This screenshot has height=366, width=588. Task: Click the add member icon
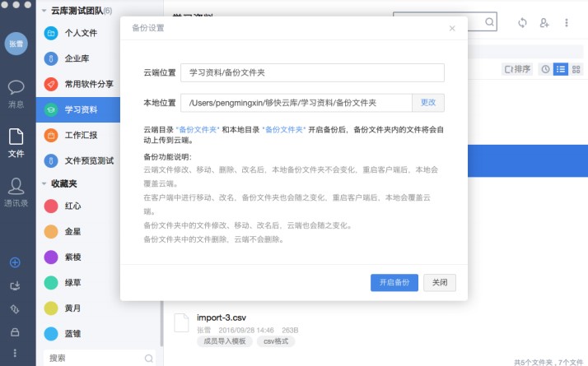(544, 23)
